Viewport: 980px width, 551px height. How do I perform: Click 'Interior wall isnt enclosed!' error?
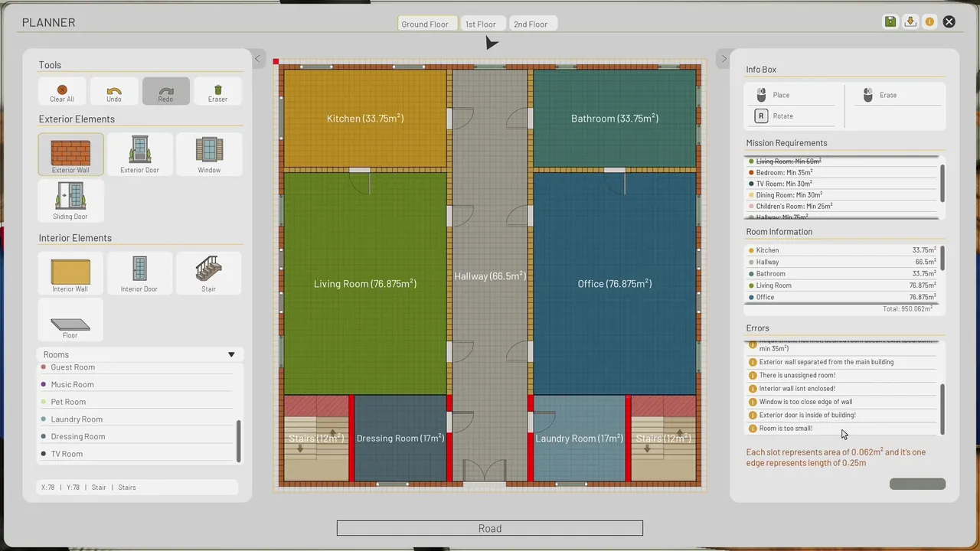[x=842, y=389]
